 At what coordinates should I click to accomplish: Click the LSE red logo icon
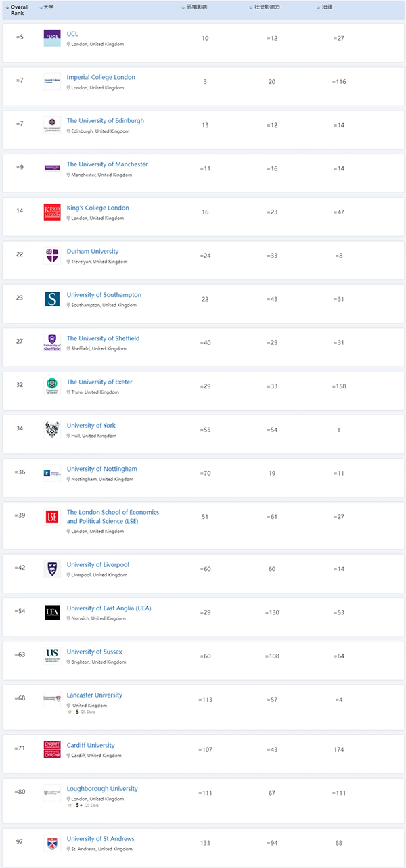[52, 518]
